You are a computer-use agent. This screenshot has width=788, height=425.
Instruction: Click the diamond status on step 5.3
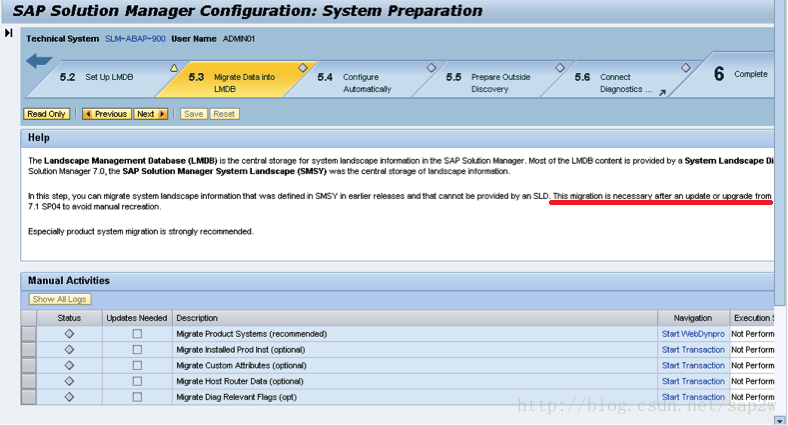[303, 67]
